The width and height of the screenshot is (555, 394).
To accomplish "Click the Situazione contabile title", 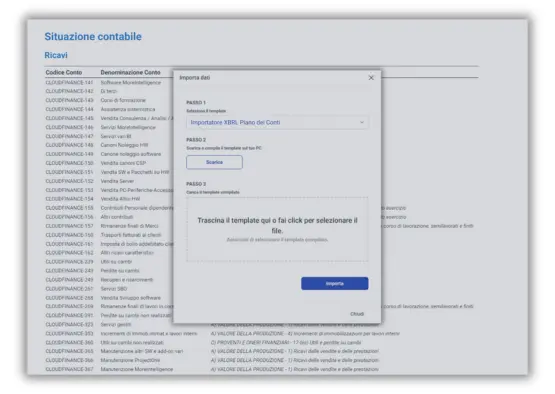I will pyautogui.click(x=93, y=36).
